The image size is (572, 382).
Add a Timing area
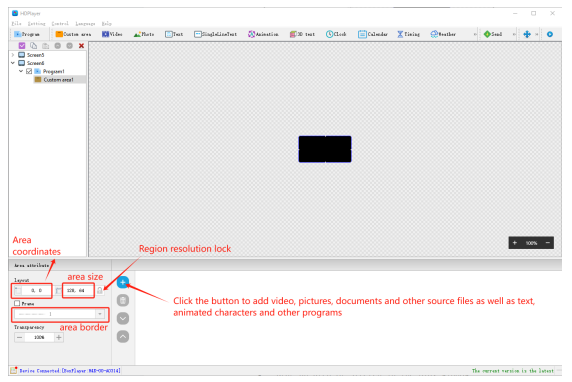click(x=409, y=34)
